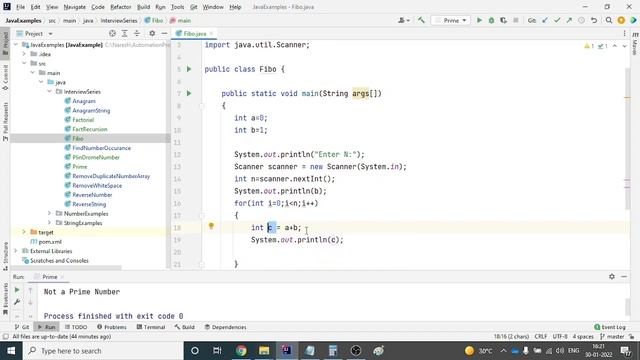Open Chrome from the Windows taskbar

point(241,351)
